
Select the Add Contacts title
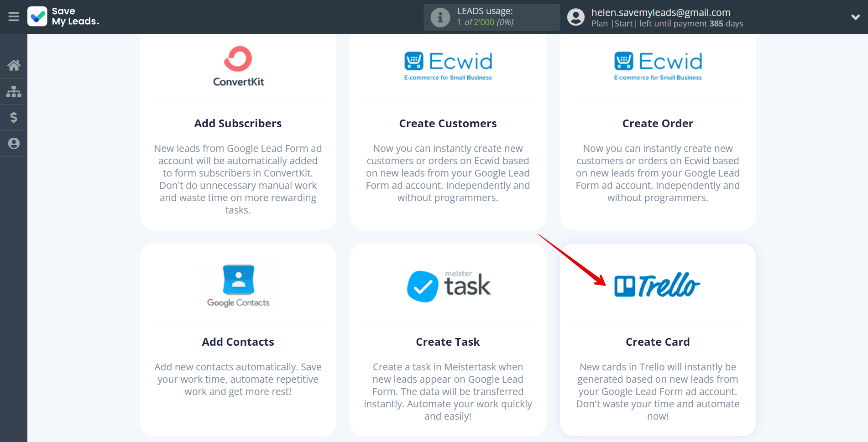point(238,342)
